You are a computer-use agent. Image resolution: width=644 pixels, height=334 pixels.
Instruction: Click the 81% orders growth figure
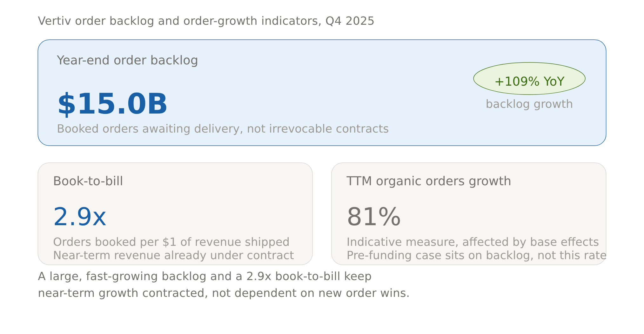coord(373,217)
